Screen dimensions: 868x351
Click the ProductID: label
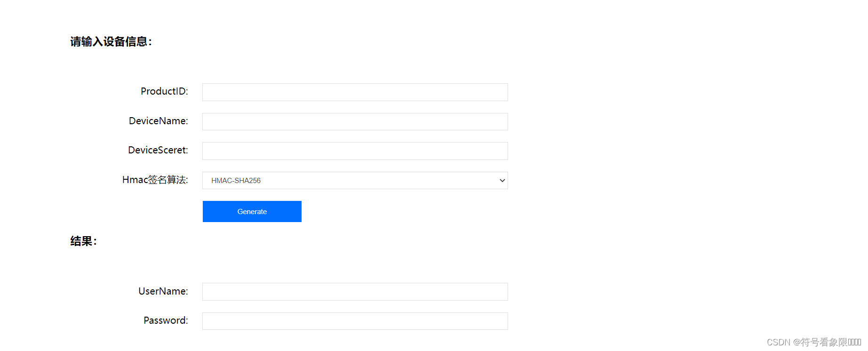coord(164,91)
